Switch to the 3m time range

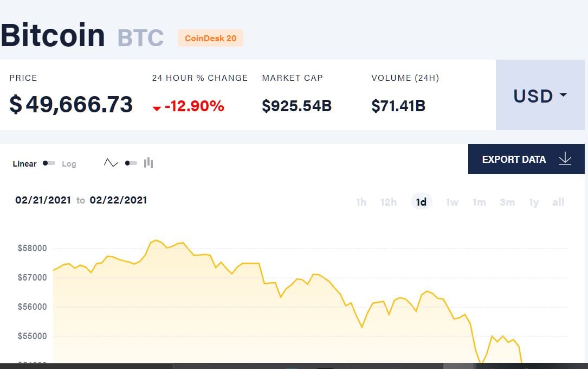click(x=507, y=202)
